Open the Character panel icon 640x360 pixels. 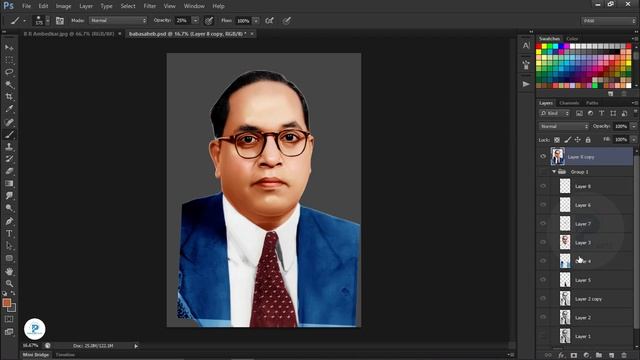click(x=526, y=46)
